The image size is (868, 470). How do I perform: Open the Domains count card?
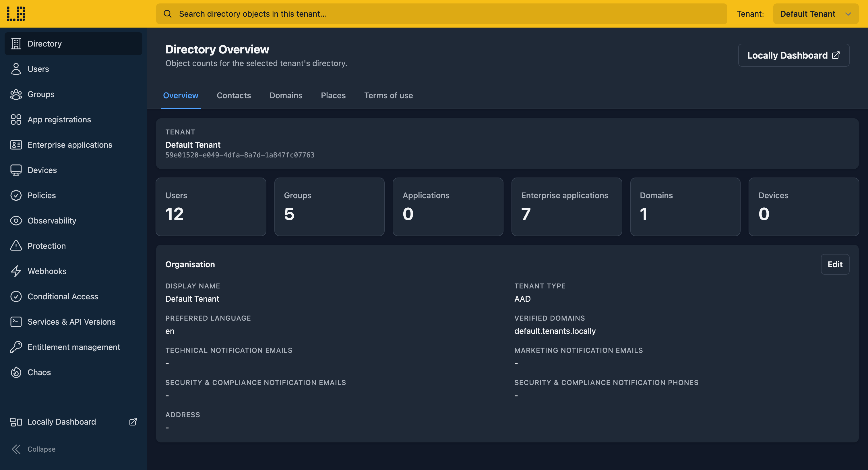pyautogui.click(x=685, y=207)
